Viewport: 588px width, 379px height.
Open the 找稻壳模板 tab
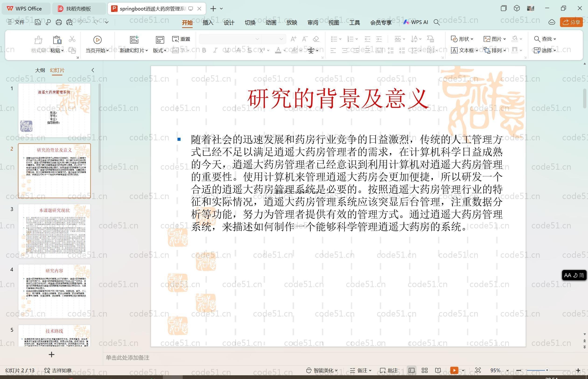click(x=79, y=9)
